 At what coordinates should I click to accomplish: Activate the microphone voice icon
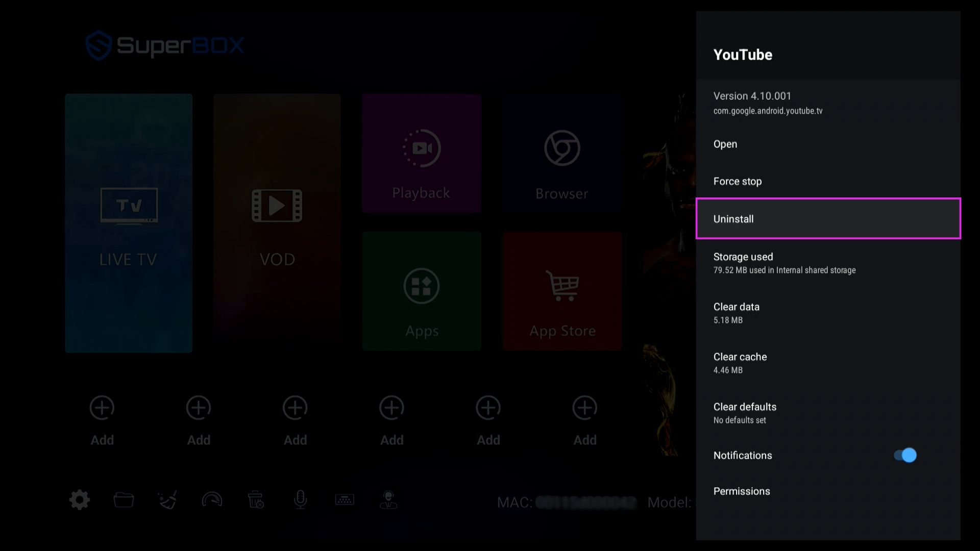click(301, 500)
